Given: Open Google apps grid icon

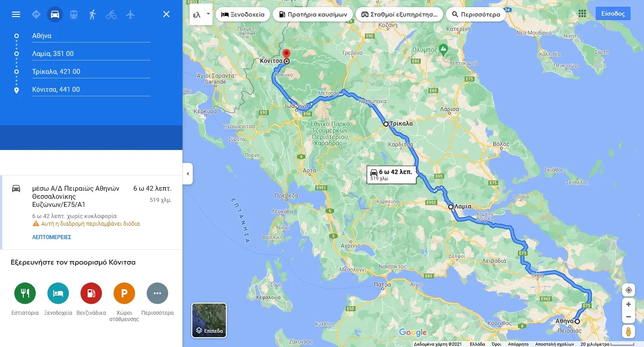Looking at the screenshot, I should (x=582, y=13).
